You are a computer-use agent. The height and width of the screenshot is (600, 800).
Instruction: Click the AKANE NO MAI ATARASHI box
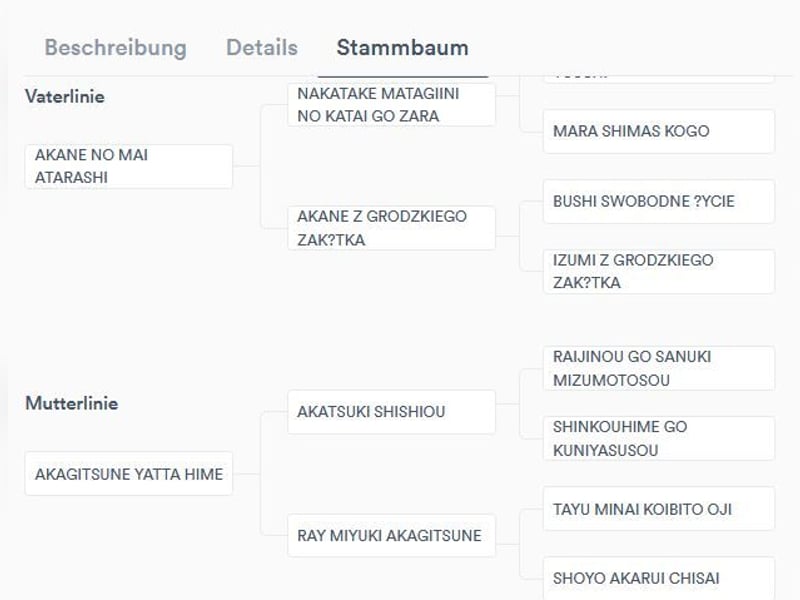pos(128,166)
